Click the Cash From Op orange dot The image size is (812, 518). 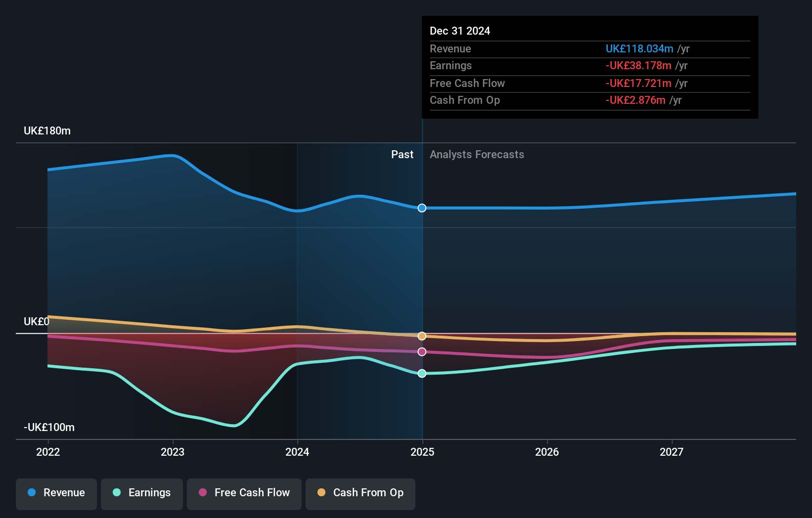point(321,492)
